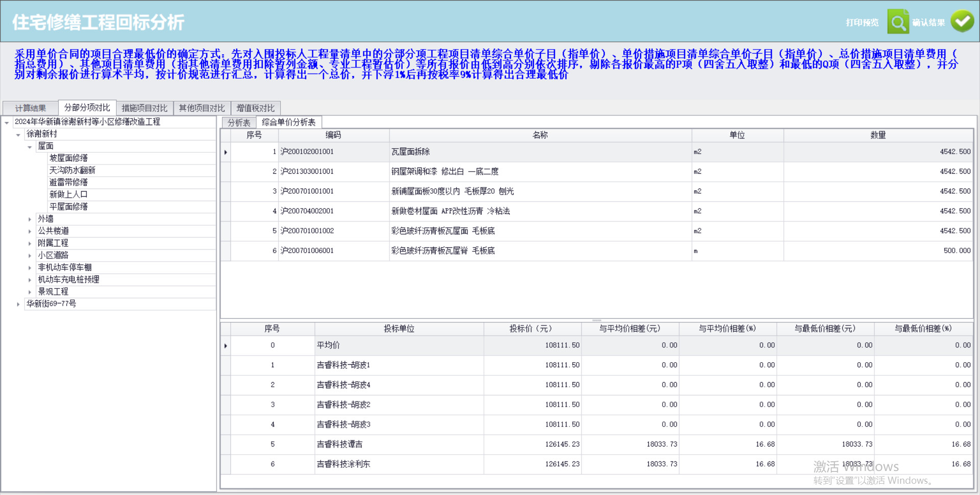The height and width of the screenshot is (495, 980).
Task: Select the 综合单价分析表 sub-tab
Action: (288, 122)
